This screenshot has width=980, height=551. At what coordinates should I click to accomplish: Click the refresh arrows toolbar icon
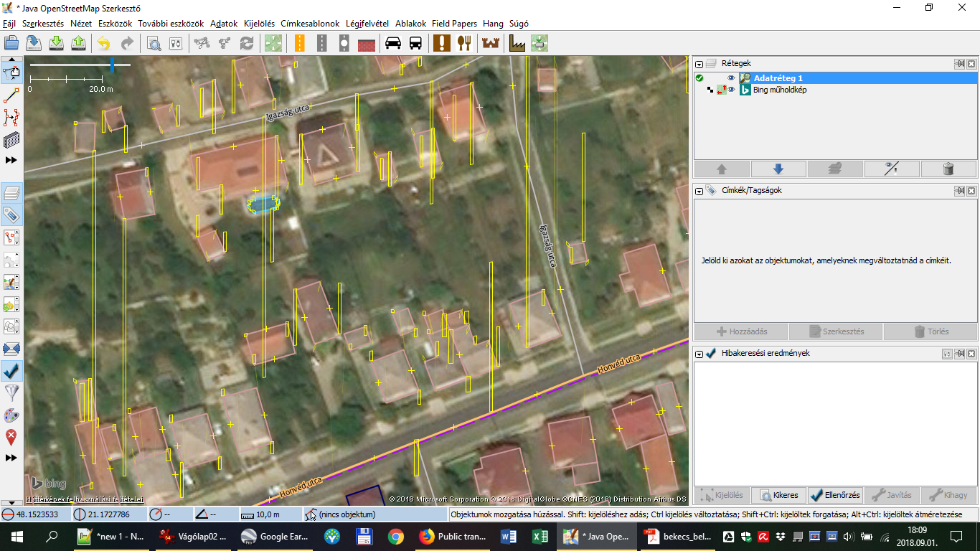click(247, 43)
